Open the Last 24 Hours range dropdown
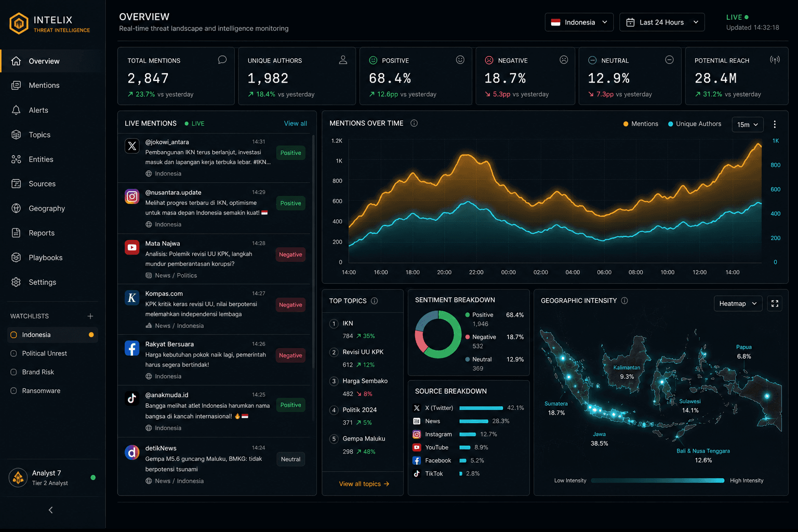 (x=662, y=22)
